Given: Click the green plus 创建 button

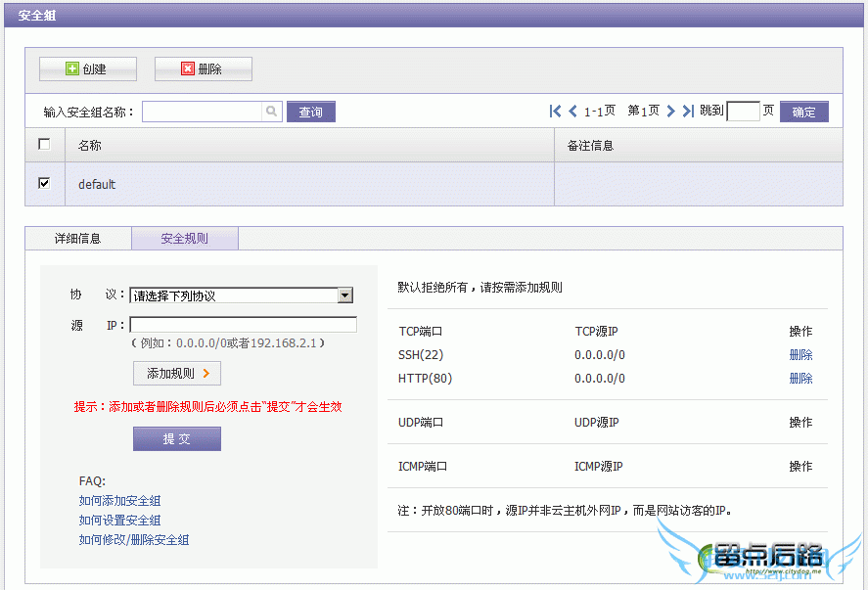Looking at the screenshot, I should point(87,69).
